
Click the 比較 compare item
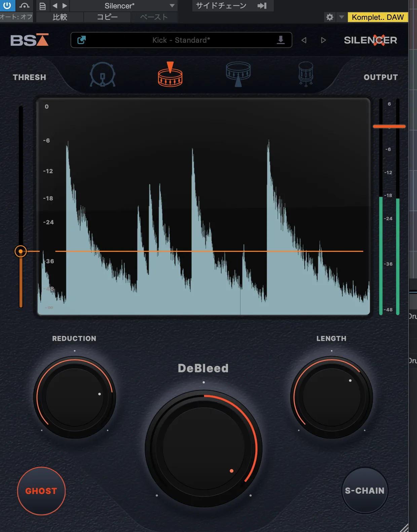click(x=60, y=17)
